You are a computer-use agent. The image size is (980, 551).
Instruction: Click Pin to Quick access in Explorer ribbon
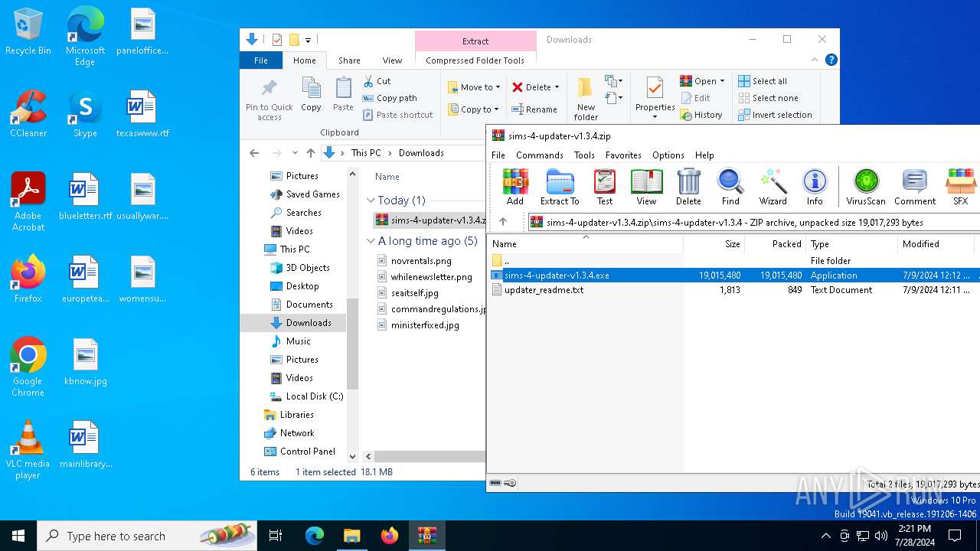pyautogui.click(x=269, y=99)
